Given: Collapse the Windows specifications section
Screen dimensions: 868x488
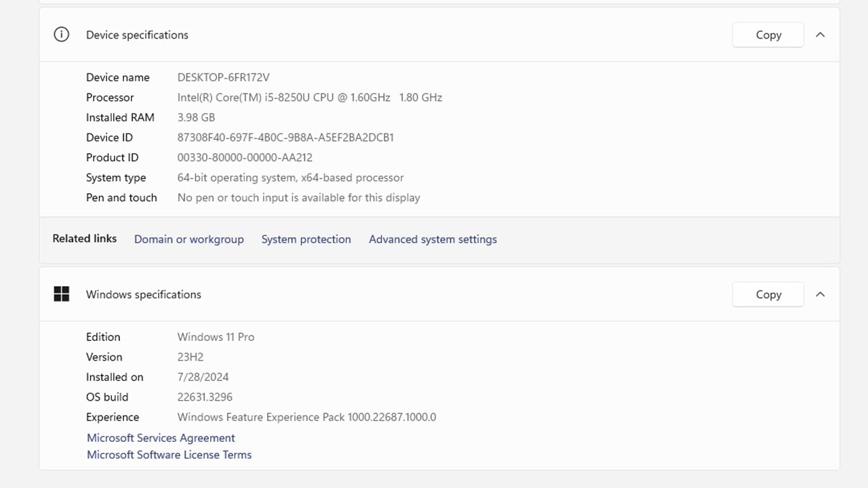Looking at the screenshot, I should 820,295.
